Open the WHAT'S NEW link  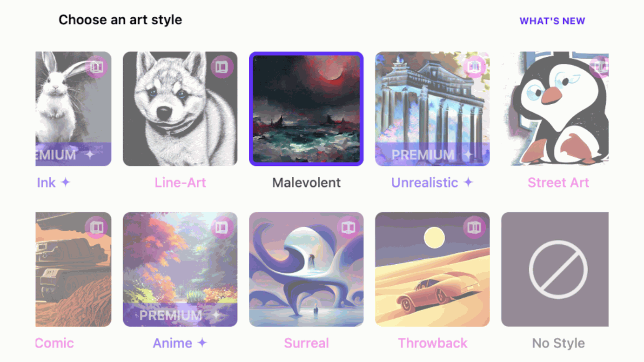pyautogui.click(x=552, y=21)
